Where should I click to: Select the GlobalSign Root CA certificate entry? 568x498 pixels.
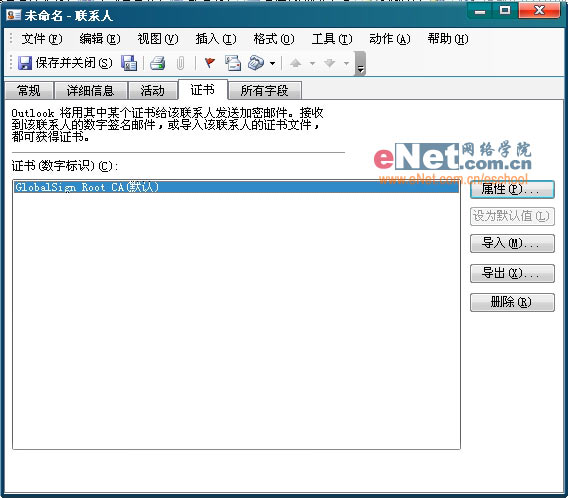coord(237,187)
